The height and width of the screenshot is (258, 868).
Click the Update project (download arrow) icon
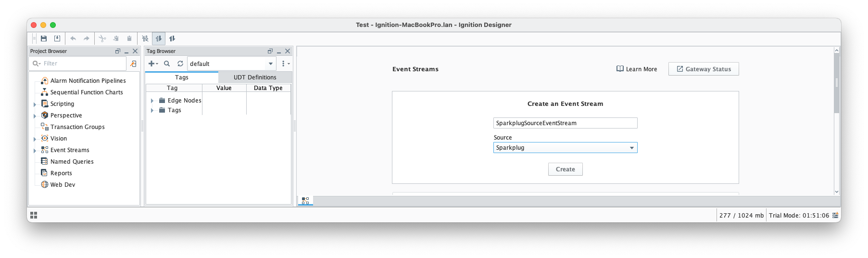(x=57, y=39)
